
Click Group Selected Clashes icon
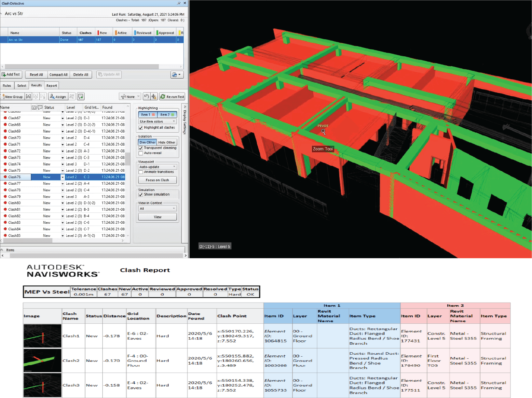(28, 96)
